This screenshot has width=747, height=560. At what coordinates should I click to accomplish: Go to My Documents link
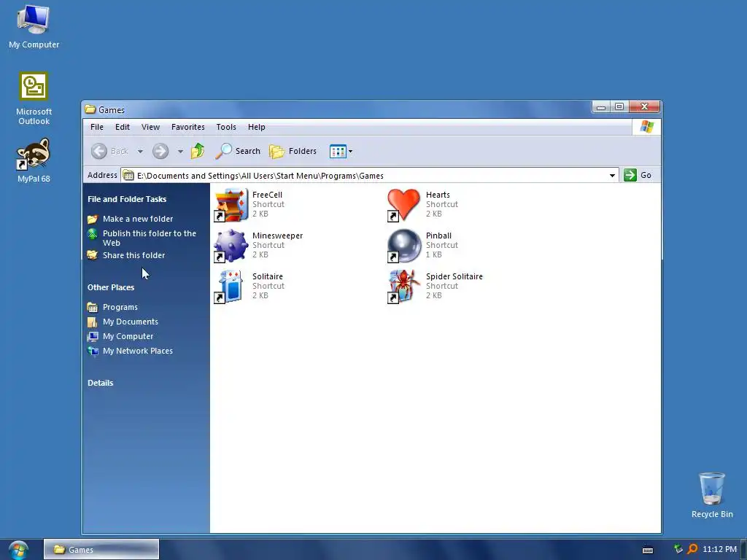pyautogui.click(x=131, y=322)
